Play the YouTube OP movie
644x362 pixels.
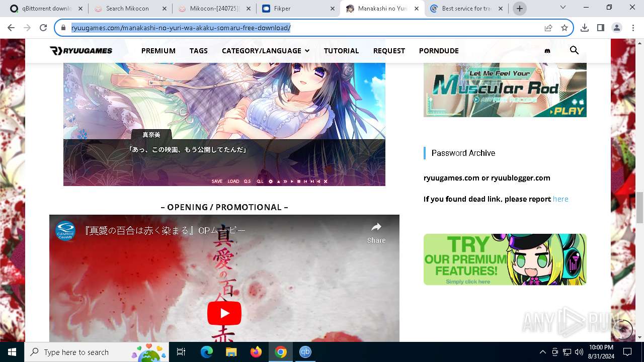[x=224, y=313]
